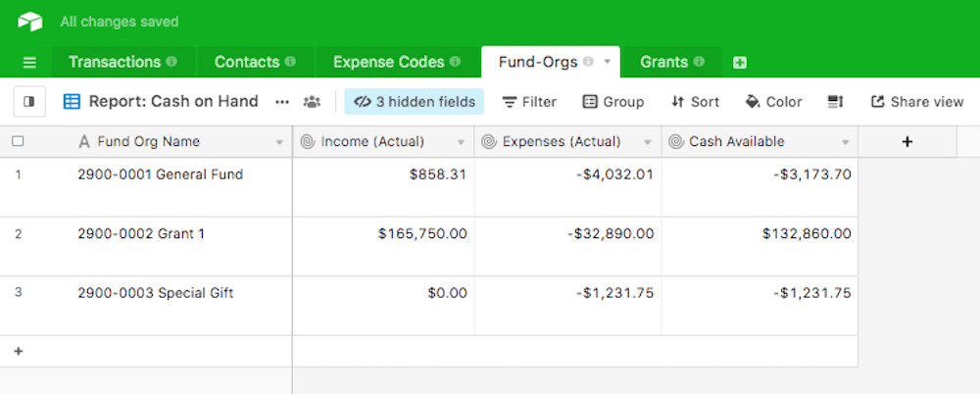Open the Color options
Image resolution: width=980 pixels, height=394 pixels.
point(774,102)
